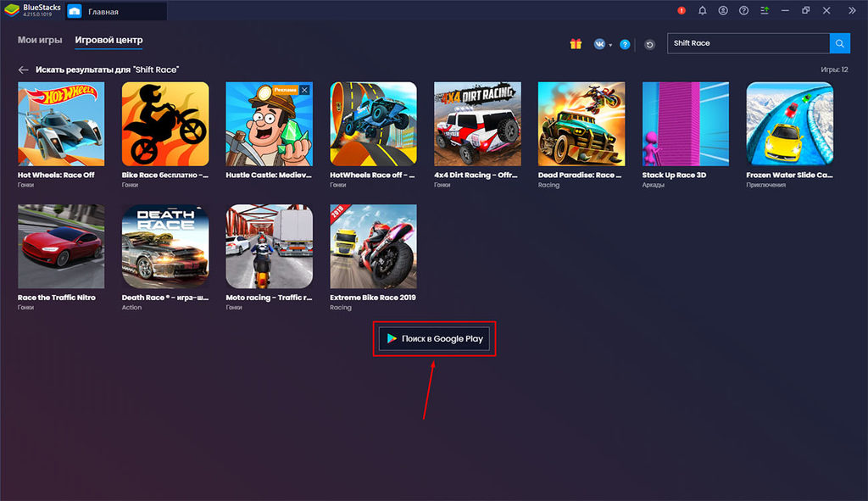
Task: Select the Игровой центр tab
Action: 108,40
